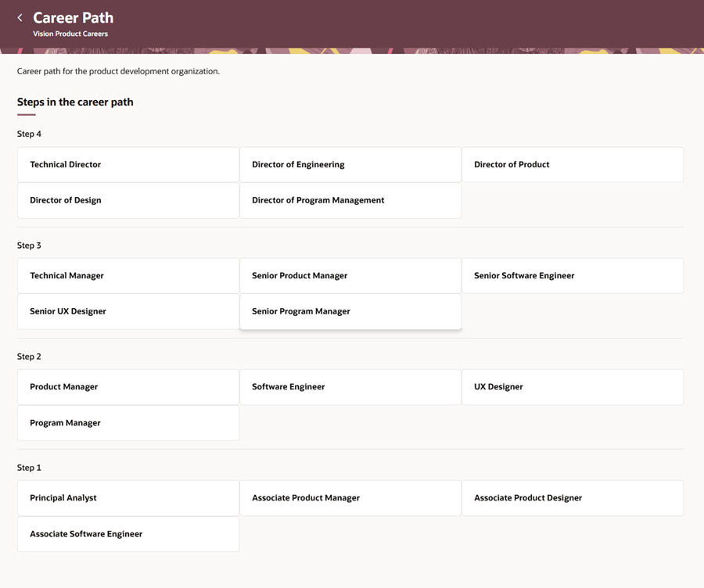Select the Senior Program Manager role
This screenshot has width=704, height=588.
click(x=350, y=311)
